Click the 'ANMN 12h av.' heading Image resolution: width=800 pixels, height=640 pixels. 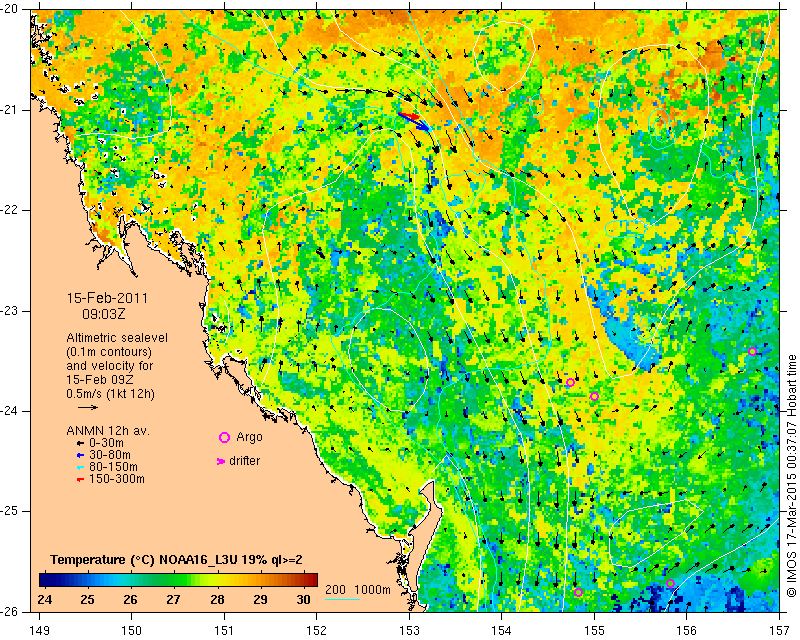[x=108, y=431]
